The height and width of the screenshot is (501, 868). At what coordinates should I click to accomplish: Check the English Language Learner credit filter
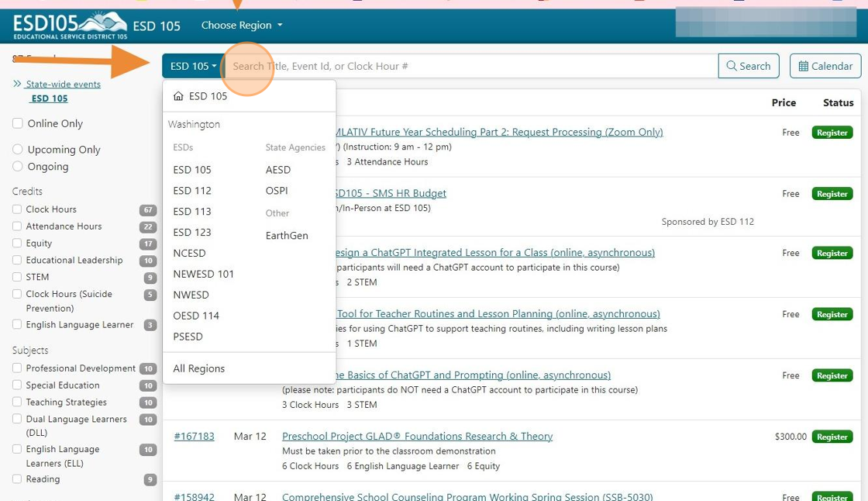point(17,324)
